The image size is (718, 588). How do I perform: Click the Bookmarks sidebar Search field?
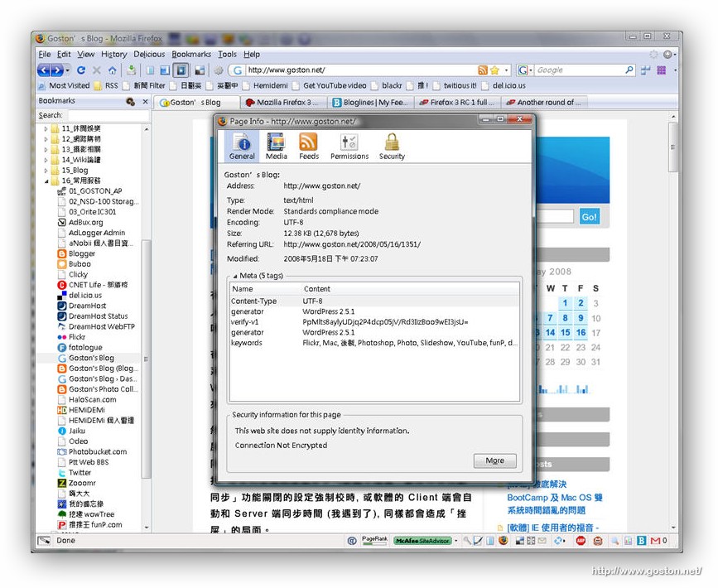108,115
